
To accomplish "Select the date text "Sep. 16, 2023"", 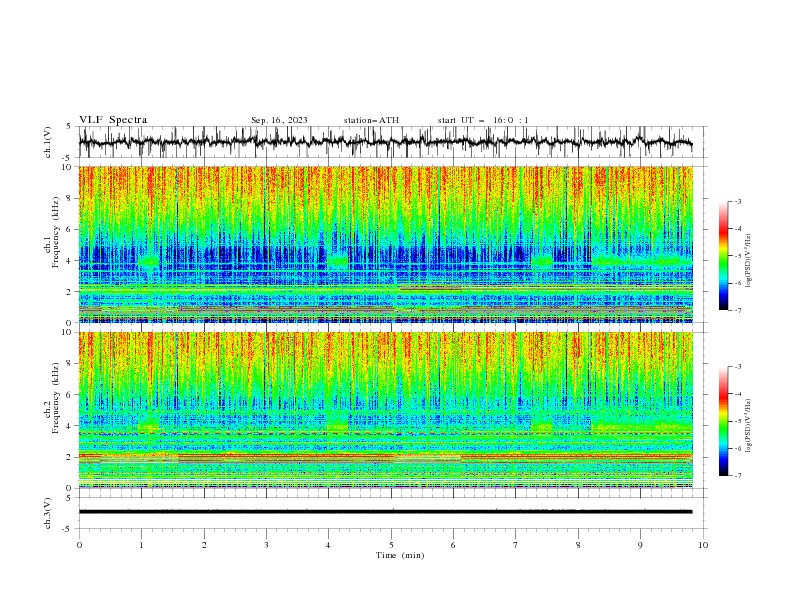I will (279, 120).
